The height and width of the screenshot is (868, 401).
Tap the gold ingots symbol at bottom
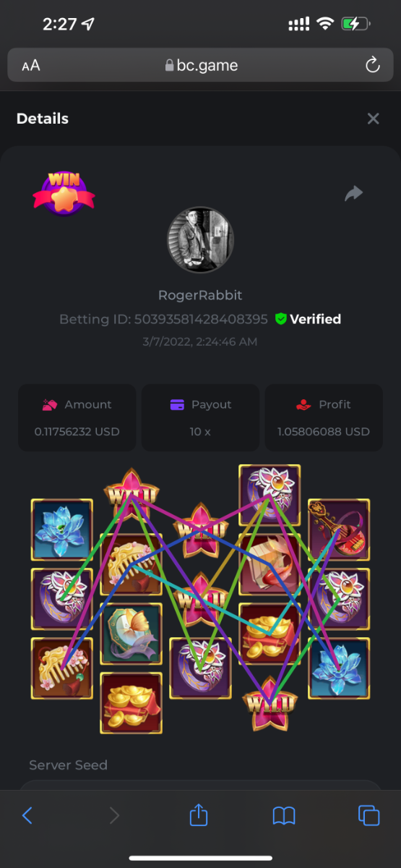point(131,703)
